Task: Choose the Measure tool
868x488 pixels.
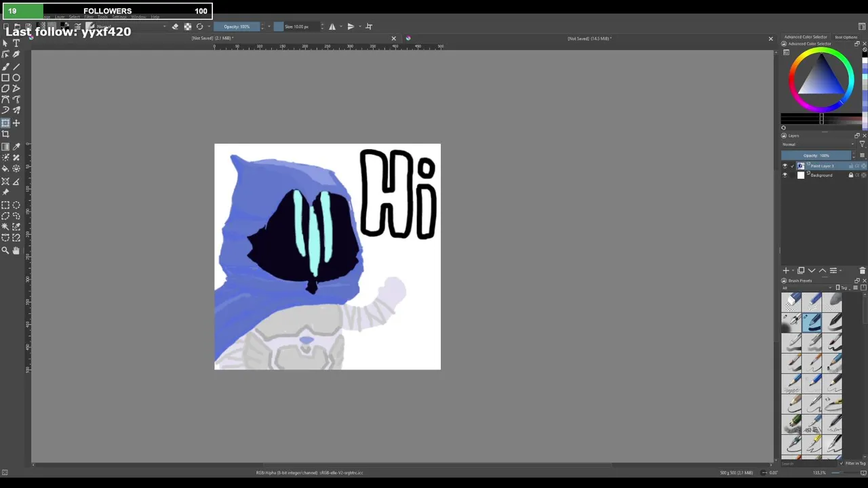Action: click(16, 181)
